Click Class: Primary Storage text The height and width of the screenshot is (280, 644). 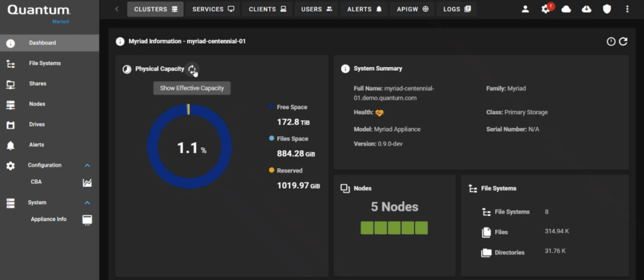click(x=517, y=112)
